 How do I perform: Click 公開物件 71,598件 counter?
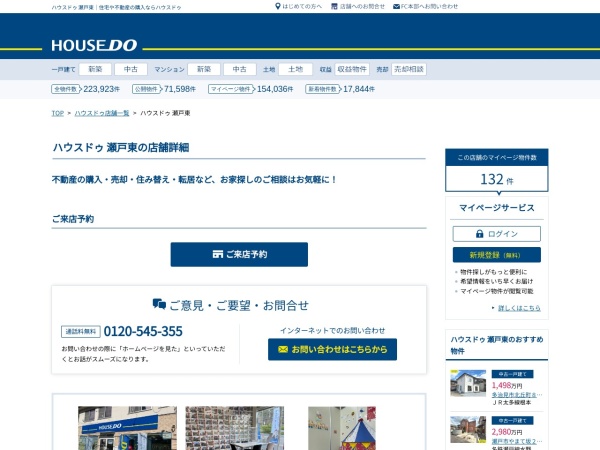[164, 89]
